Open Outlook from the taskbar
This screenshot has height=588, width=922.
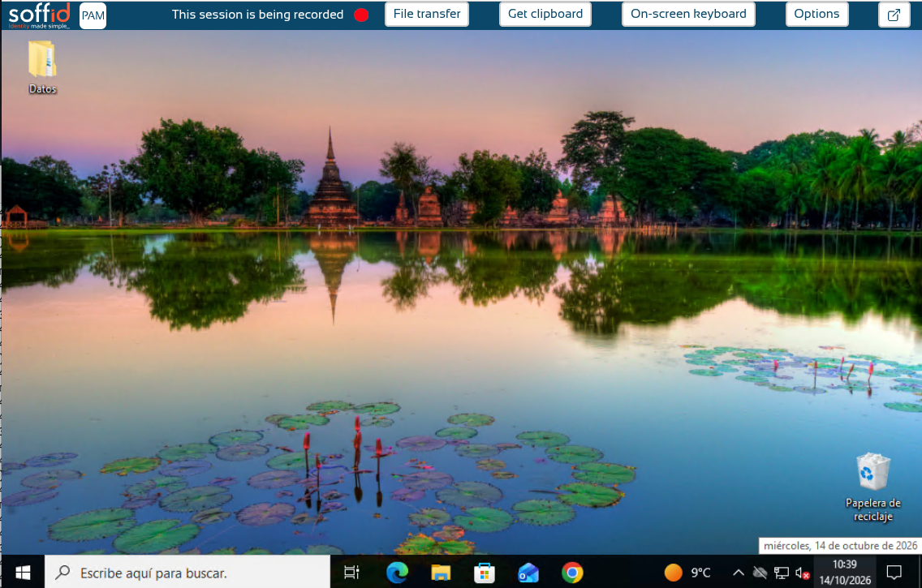tap(528, 572)
